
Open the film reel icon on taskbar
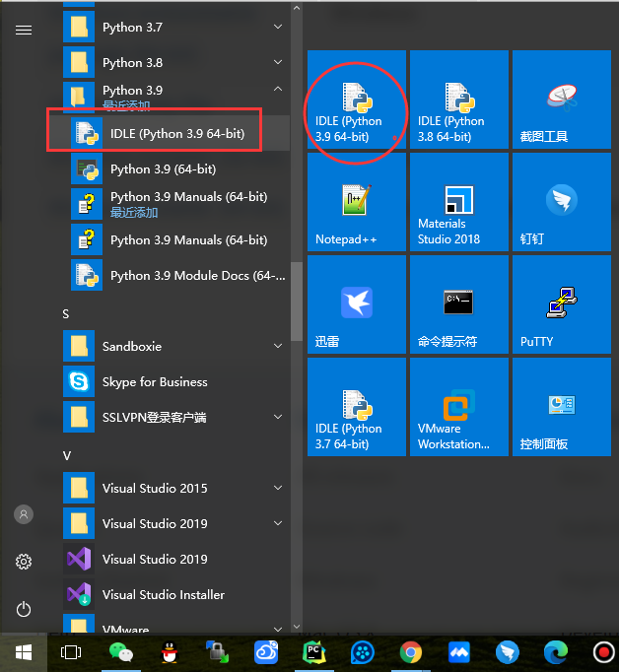363,652
